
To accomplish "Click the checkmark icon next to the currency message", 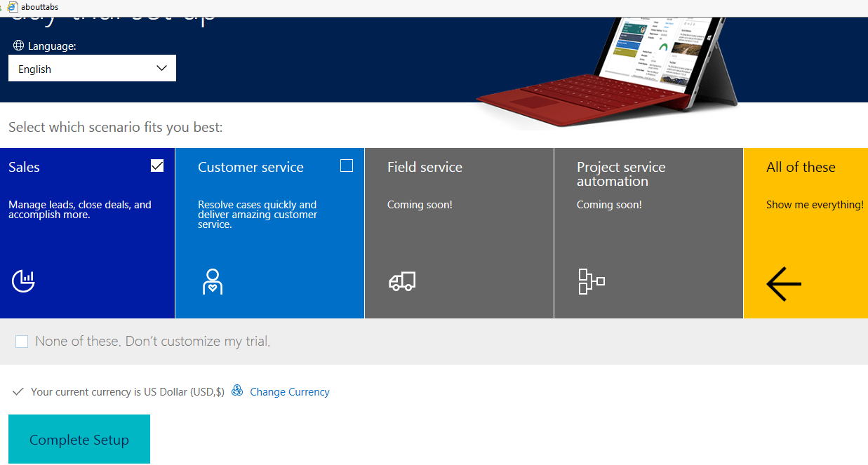I will click(19, 391).
